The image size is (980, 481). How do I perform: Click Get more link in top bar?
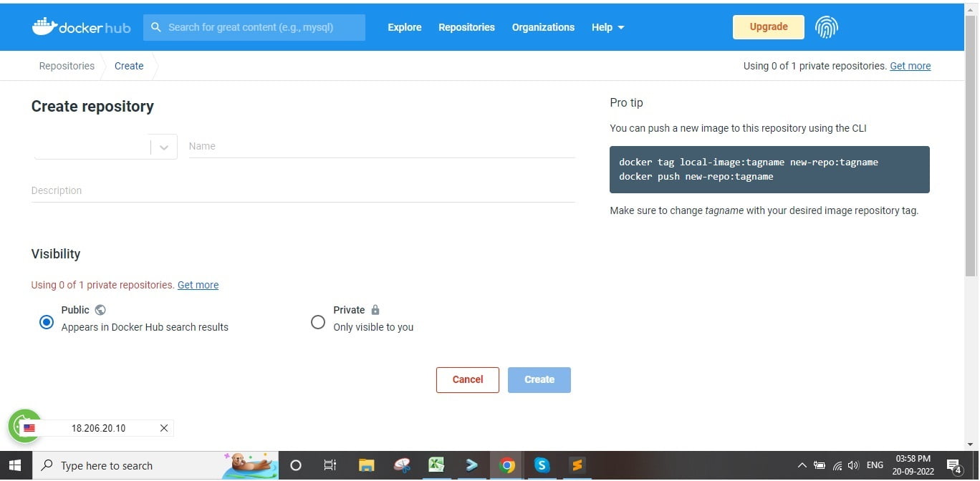click(x=910, y=66)
